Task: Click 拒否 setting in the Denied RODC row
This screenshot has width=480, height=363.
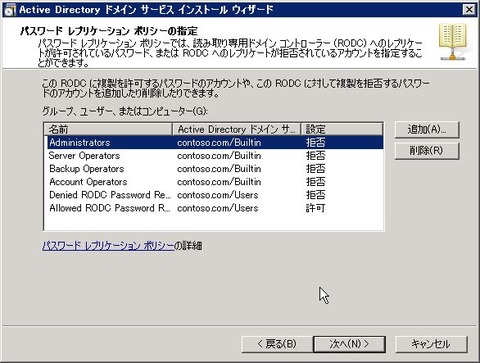Action: (315, 195)
